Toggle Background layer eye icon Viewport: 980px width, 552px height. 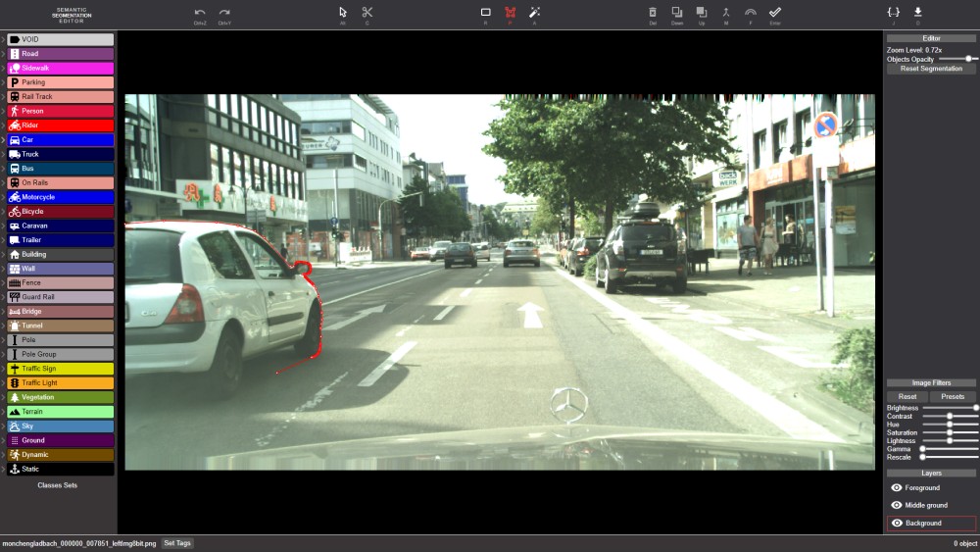coord(896,523)
